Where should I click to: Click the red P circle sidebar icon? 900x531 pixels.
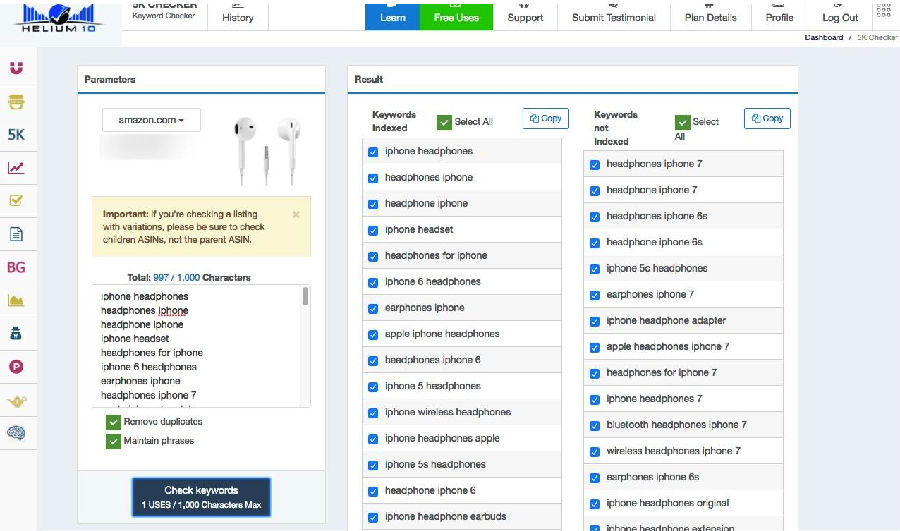click(x=16, y=367)
